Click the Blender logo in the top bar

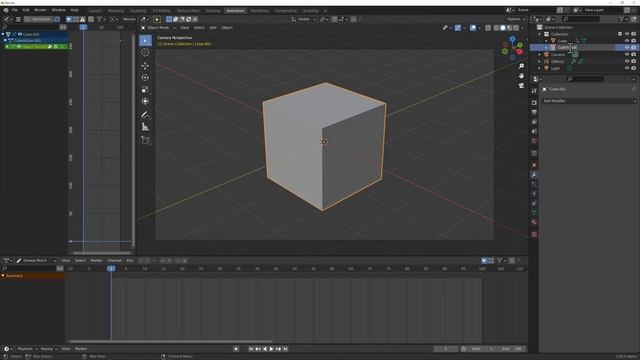pos(6,10)
